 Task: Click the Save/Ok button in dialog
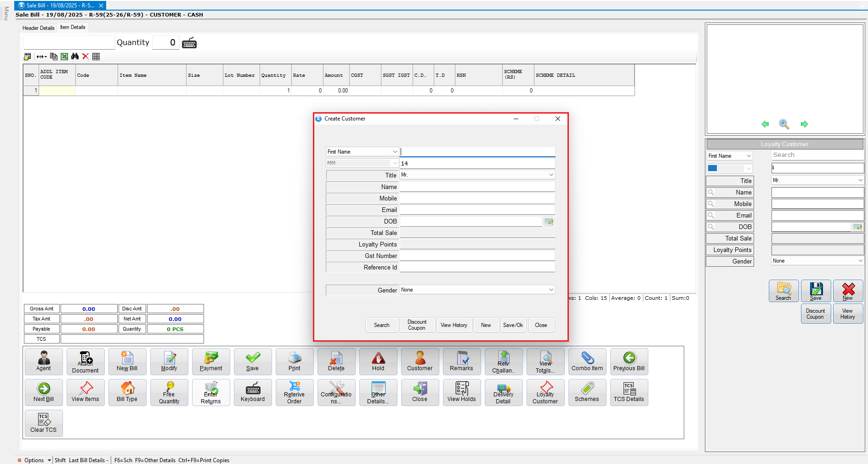(513, 325)
